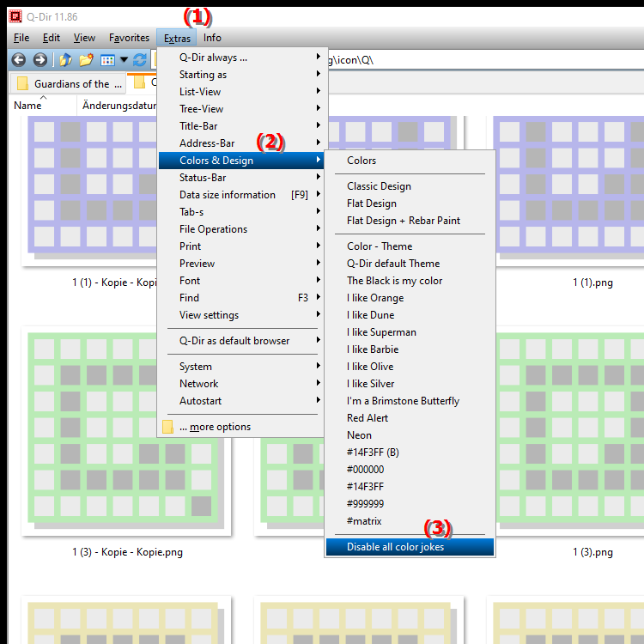
Task: Apply I like Barbie theme
Action: point(410,349)
